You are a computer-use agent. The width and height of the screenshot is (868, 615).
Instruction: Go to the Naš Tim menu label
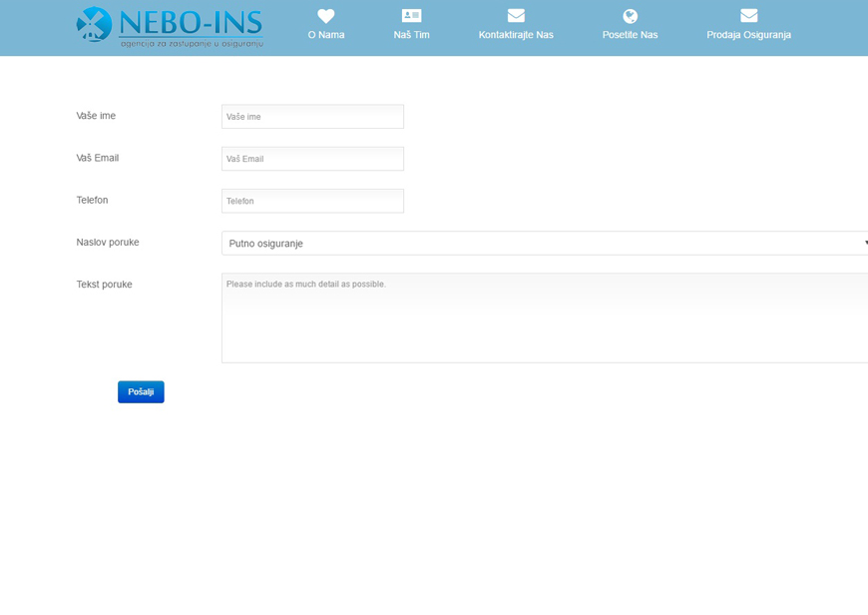click(x=411, y=35)
